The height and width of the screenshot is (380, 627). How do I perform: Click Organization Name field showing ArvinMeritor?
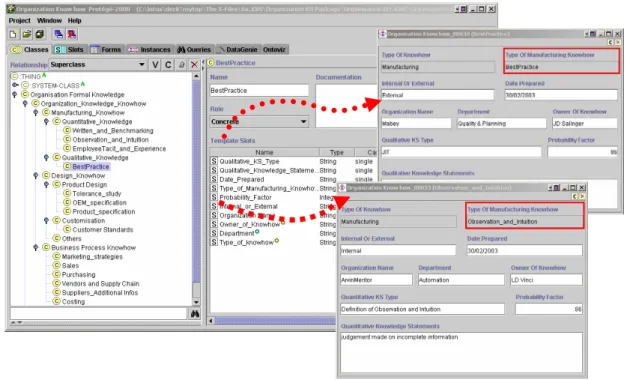coord(376,280)
